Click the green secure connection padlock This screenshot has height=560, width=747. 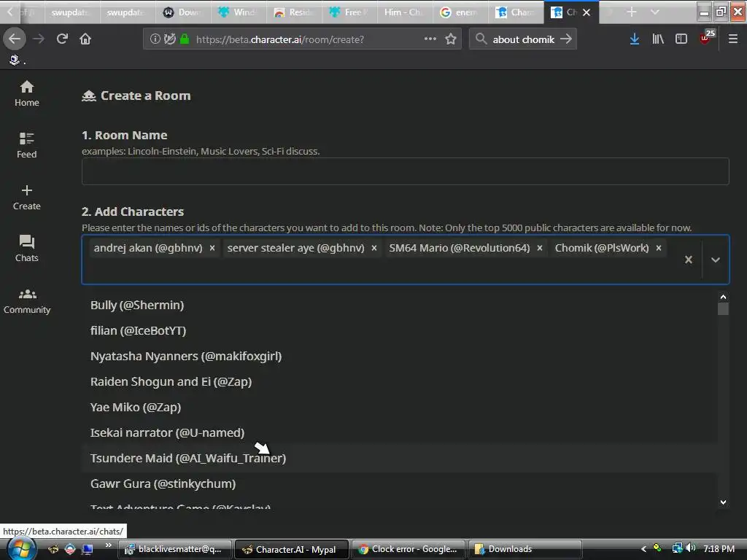pyautogui.click(x=185, y=39)
